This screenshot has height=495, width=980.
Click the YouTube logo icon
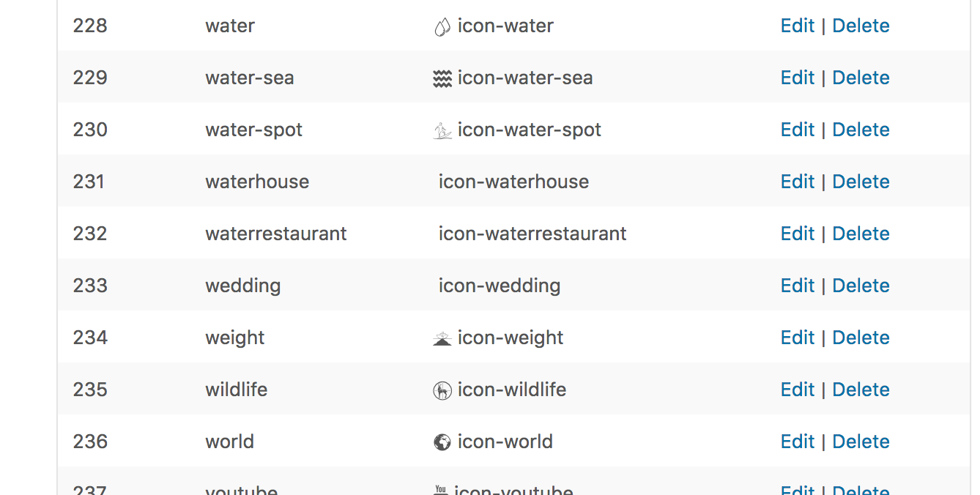(440, 490)
